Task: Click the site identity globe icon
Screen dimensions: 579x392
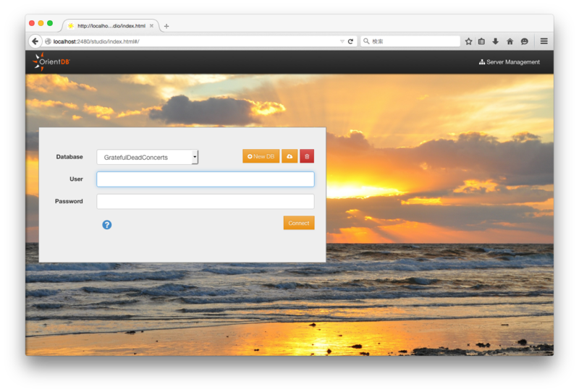Action: point(48,41)
